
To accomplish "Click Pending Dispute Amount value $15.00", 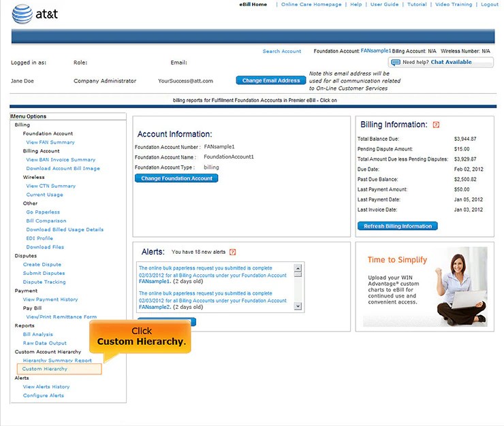I will click(462, 149).
